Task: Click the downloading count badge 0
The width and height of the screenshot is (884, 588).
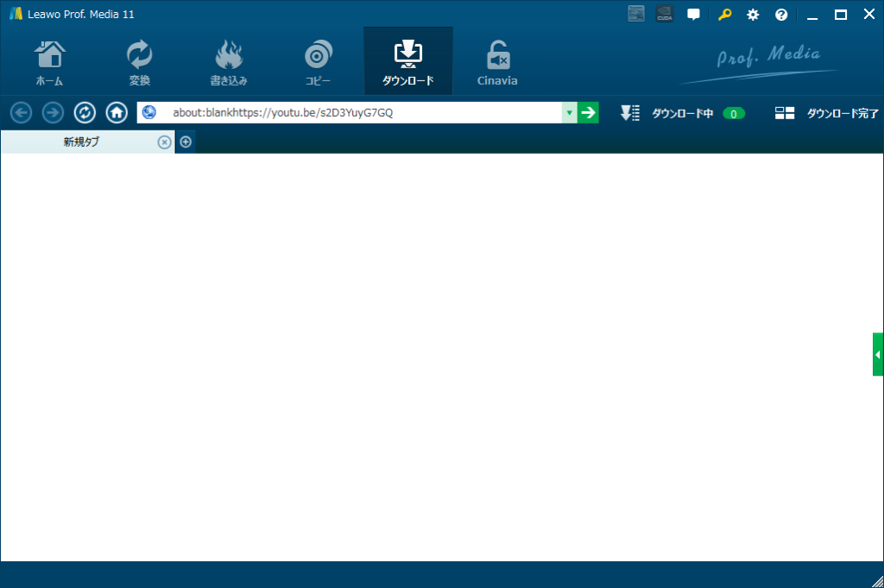Action: (x=734, y=114)
